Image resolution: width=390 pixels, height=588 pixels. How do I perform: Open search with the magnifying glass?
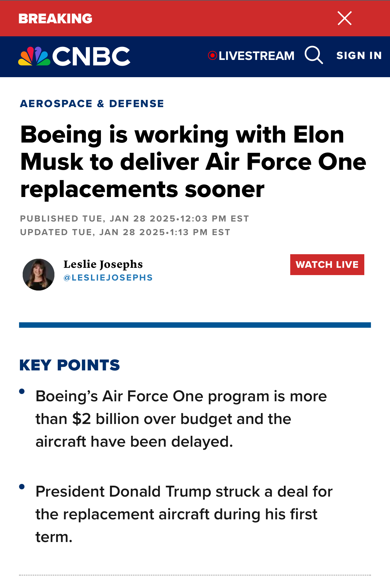click(314, 55)
